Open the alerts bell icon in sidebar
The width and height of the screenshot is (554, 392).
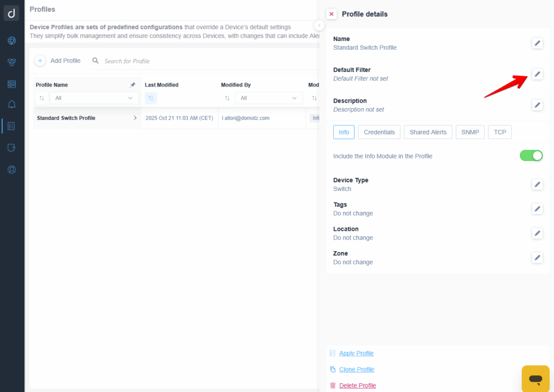[11, 104]
